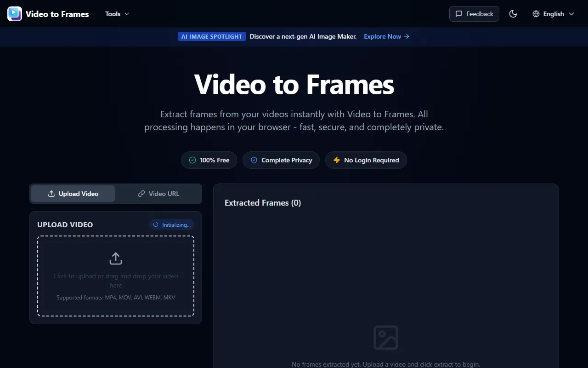Toggle dark mode with the moon icon
The width and height of the screenshot is (588, 368).
pos(513,14)
